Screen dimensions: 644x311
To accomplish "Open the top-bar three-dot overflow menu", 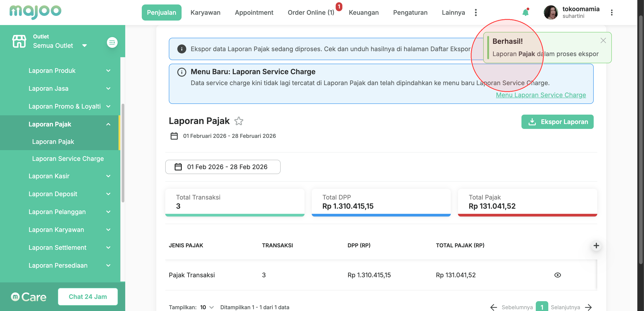I will click(475, 13).
